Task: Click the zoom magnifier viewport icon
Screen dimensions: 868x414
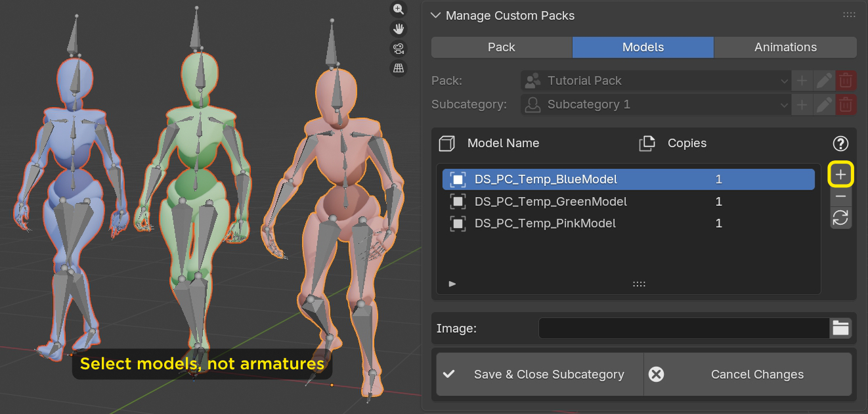Action: click(399, 9)
